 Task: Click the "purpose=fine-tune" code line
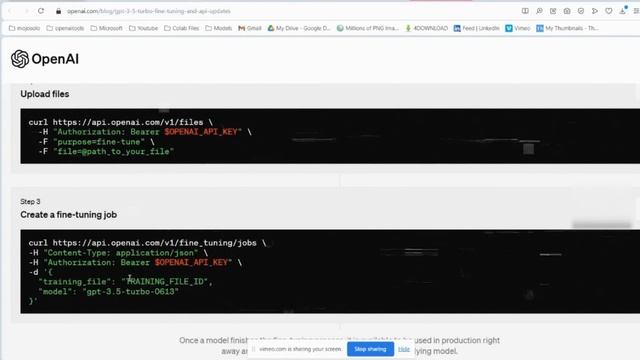(x=96, y=142)
